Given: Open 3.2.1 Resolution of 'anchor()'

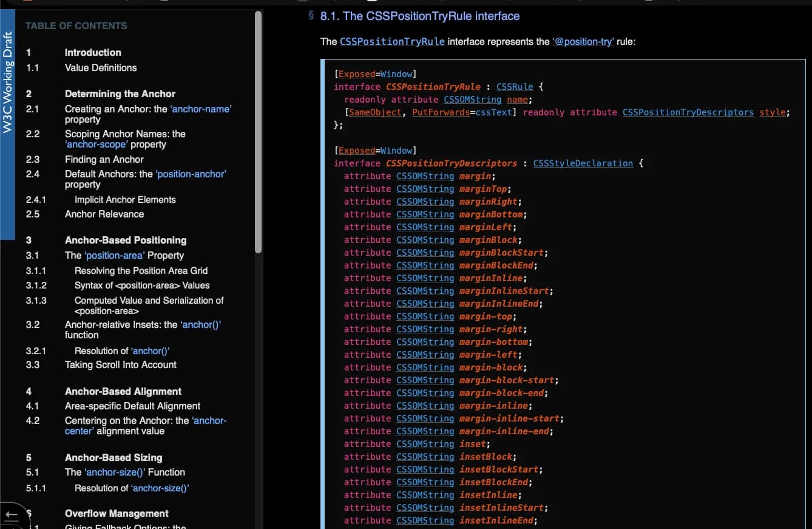Looking at the screenshot, I should point(122,350).
